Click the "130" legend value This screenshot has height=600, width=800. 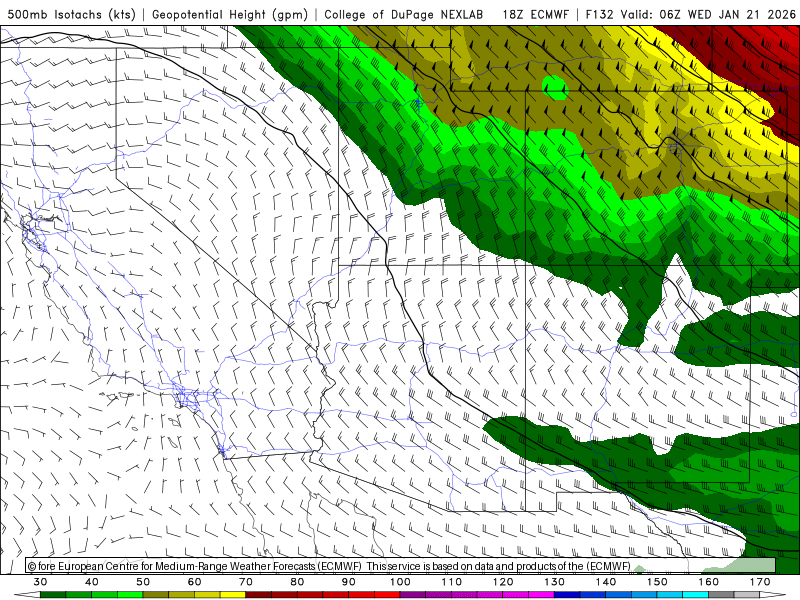pyautogui.click(x=555, y=582)
